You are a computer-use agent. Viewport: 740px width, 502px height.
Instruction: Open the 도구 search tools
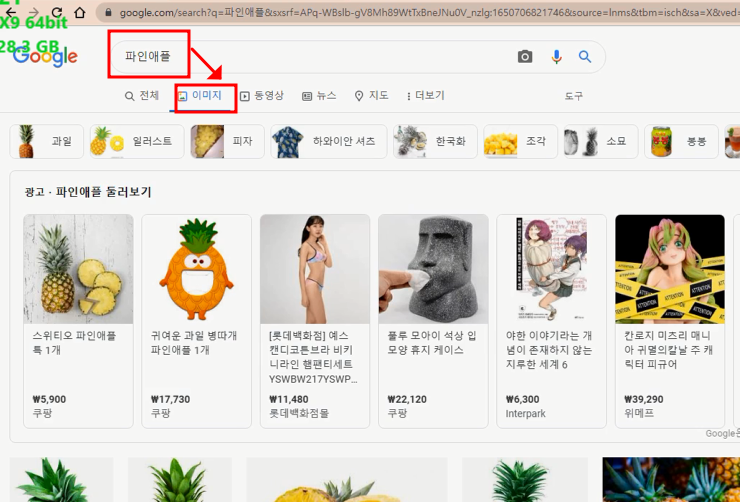click(573, 96)
